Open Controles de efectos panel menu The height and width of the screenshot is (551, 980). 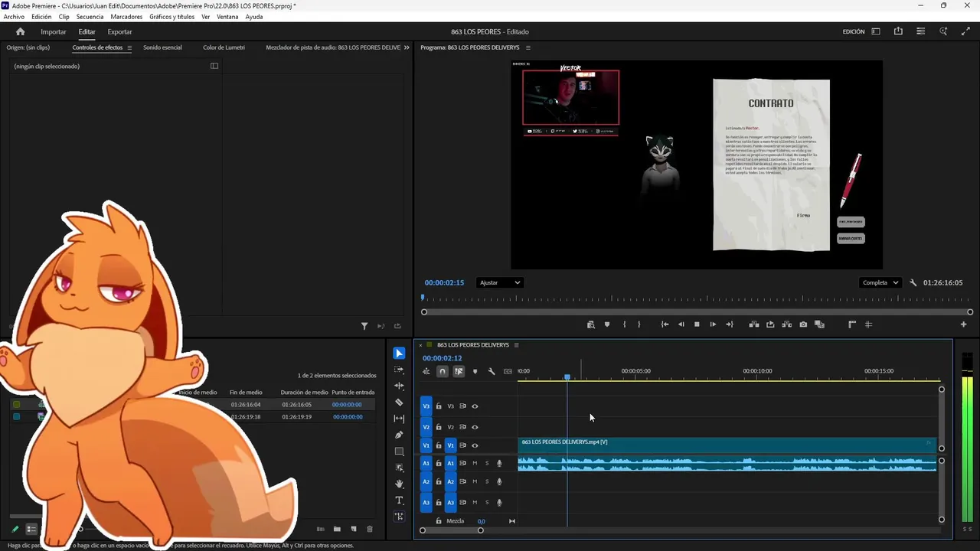[129, 47]
